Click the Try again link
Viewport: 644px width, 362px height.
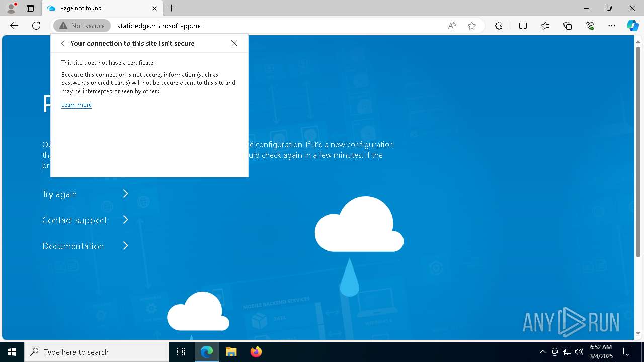click(59, 194)
